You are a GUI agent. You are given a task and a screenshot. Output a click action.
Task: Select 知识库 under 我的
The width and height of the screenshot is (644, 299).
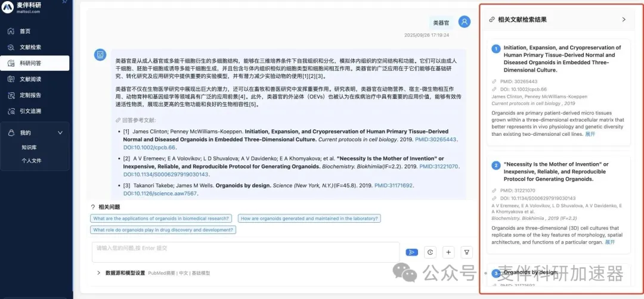(x=29, y=147)
